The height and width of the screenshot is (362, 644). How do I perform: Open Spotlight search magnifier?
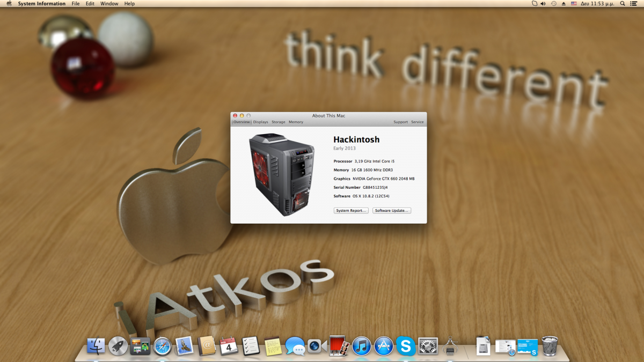pos(623,4)
